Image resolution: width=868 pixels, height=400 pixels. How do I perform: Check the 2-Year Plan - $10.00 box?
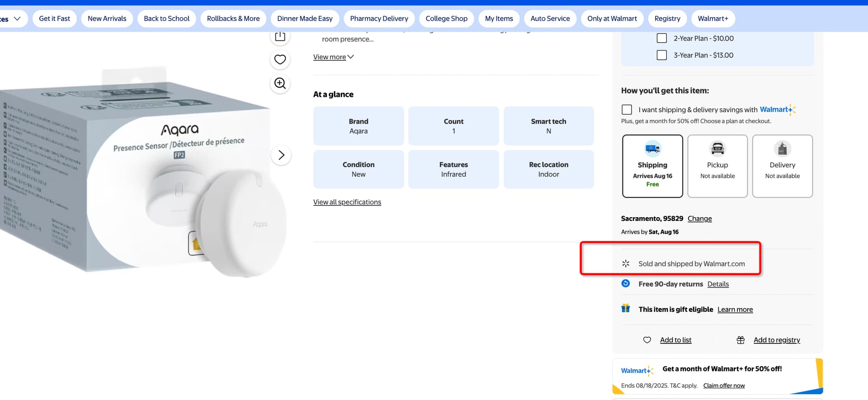pyautogui.click(x=661, y=38)
